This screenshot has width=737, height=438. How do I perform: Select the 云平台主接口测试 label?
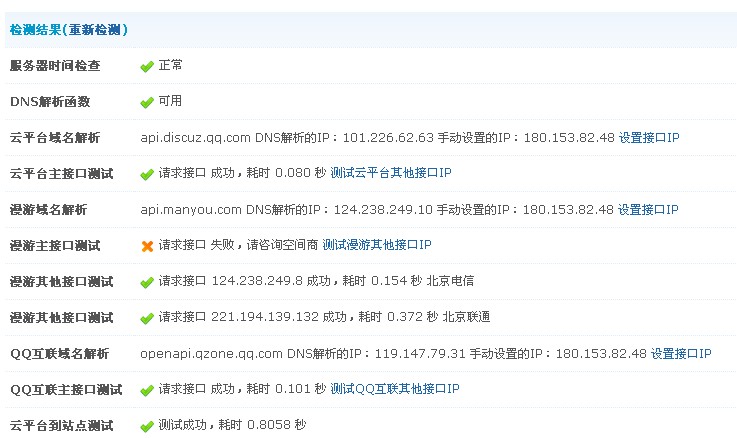[62, 174]
